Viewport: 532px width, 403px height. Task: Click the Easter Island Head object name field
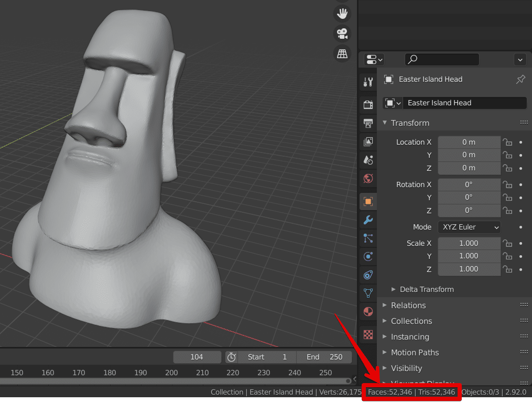click(x=465, y=103)
